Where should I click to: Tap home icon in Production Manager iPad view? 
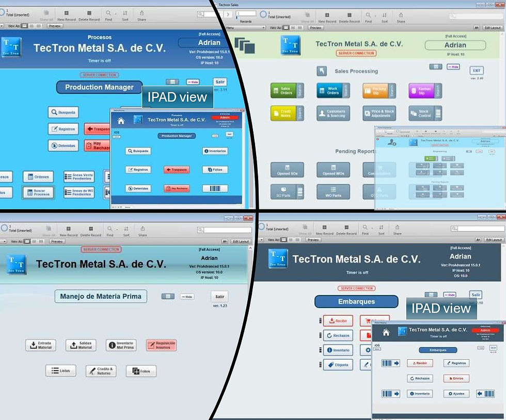(x=121, y=121)
